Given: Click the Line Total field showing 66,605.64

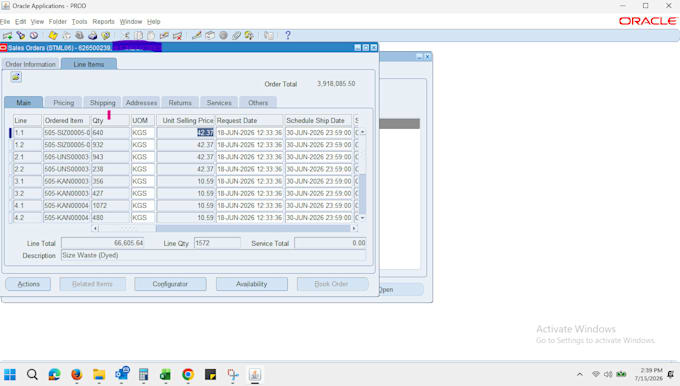Looking at the screenshot, I should point(103,243).
